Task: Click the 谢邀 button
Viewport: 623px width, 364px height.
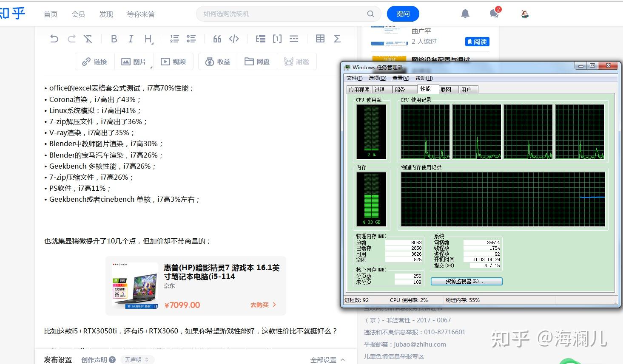Action: pyautogui.click(x=297, y=62)
